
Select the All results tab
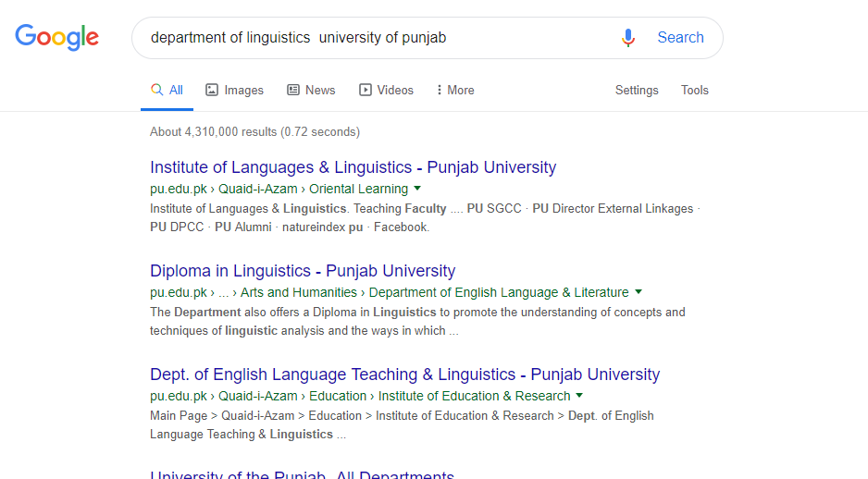(167, 90)
